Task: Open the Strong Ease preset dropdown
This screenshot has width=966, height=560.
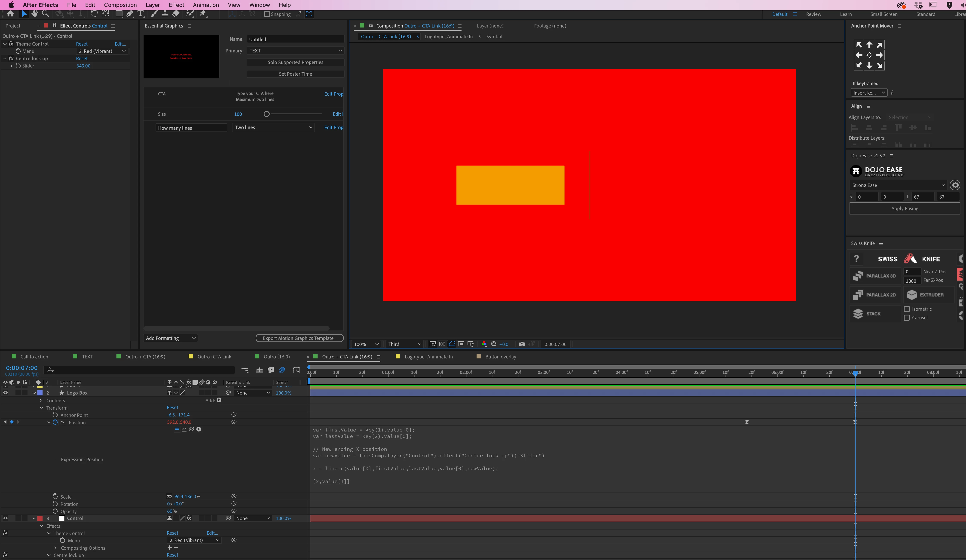Action: click(x=898, y=185)
